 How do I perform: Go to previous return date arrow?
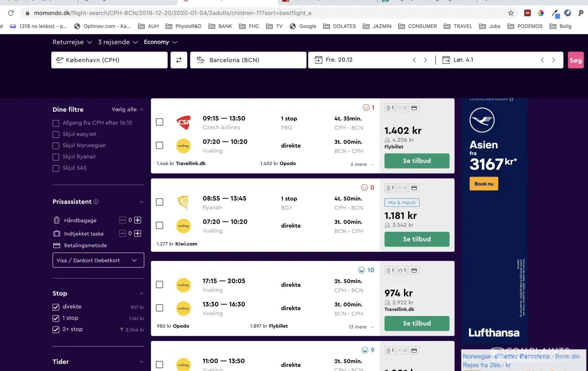click(x=542, y=60)
